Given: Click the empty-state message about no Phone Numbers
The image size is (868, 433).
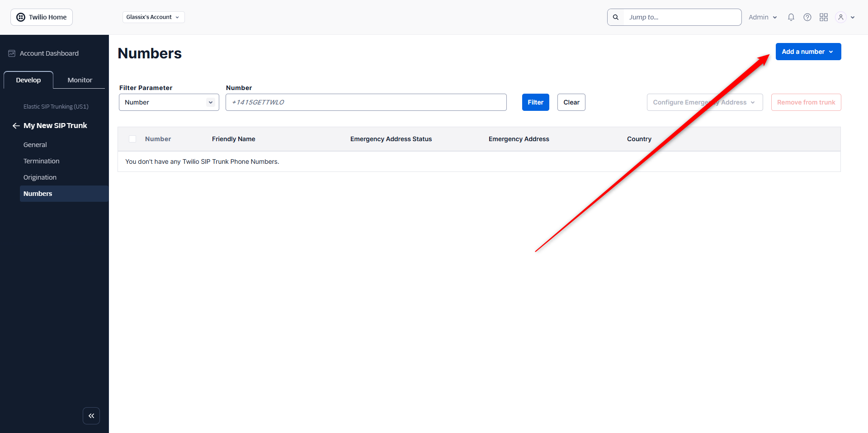Looking at the screenshot, I should [202, 162].
